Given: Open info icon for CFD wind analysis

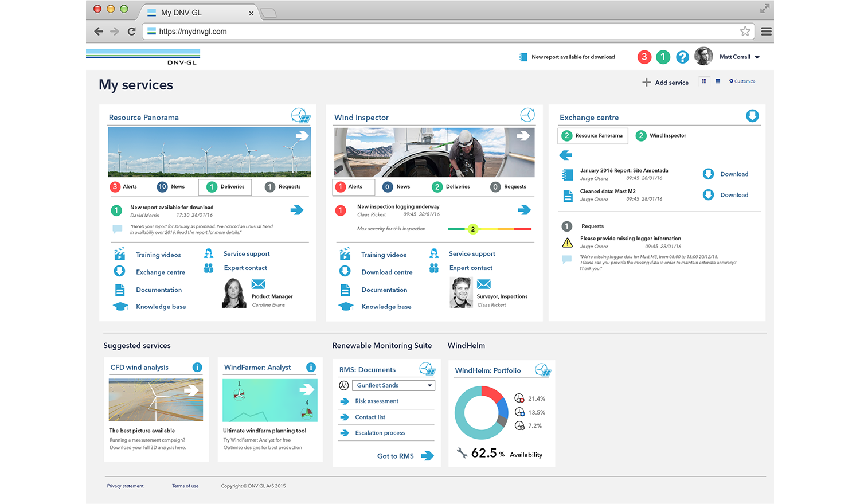Looking at the screenshot, I should click(x=197, y=367).
